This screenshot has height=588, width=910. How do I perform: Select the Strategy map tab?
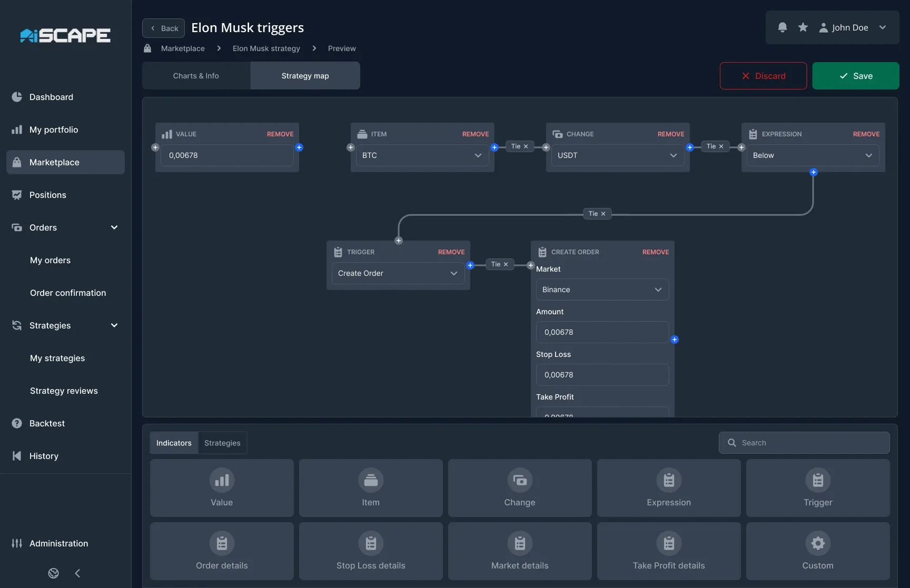pyautogui.click(x=305, y=76)
